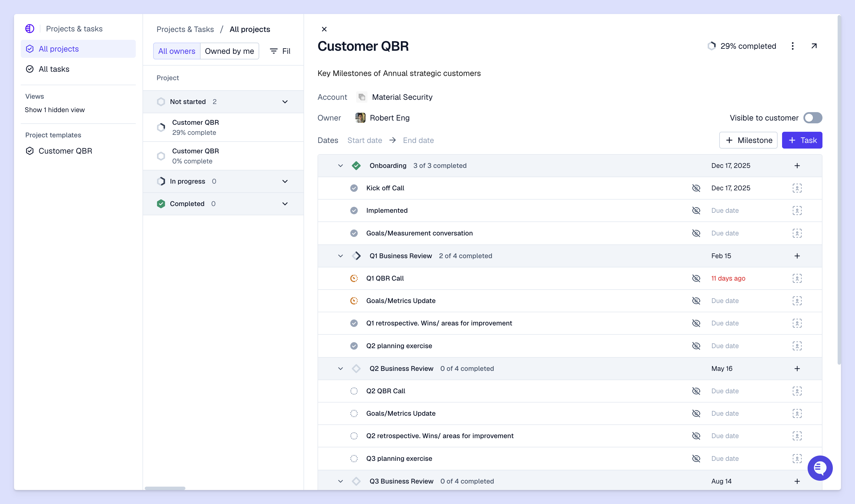Expand the Completed project group
The height and width of the screenshot is (504, 855).
tap(285, 204)
